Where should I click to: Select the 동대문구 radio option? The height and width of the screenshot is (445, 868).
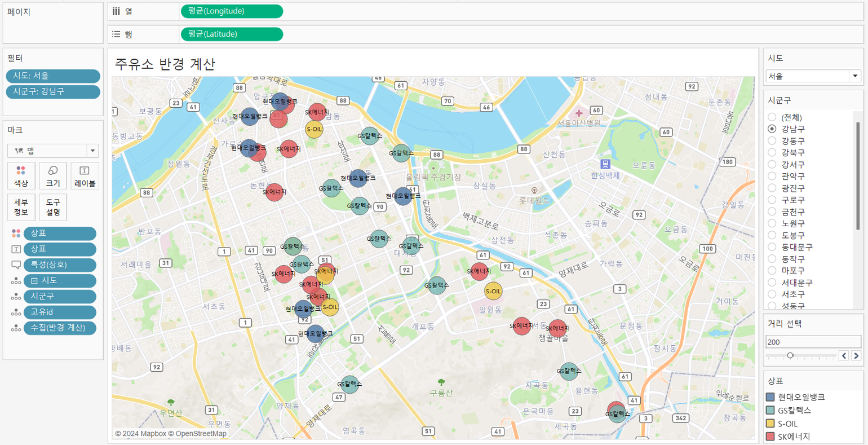pyautogui.click(x=772, y=247)
